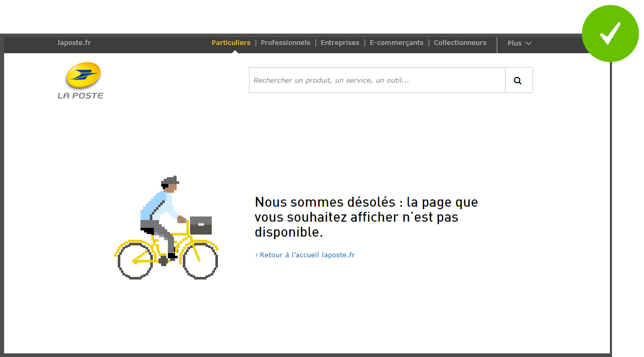Viewport: 644px width, 357px height.
Task: Click the laposte.fr link in the top bar
Action: pos(74,43)
